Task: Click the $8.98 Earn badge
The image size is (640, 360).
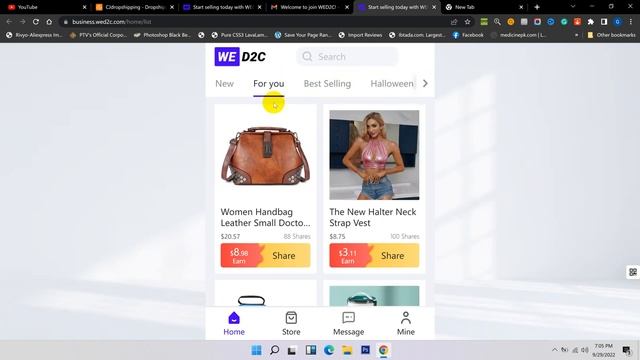Action: coord(240,256)
